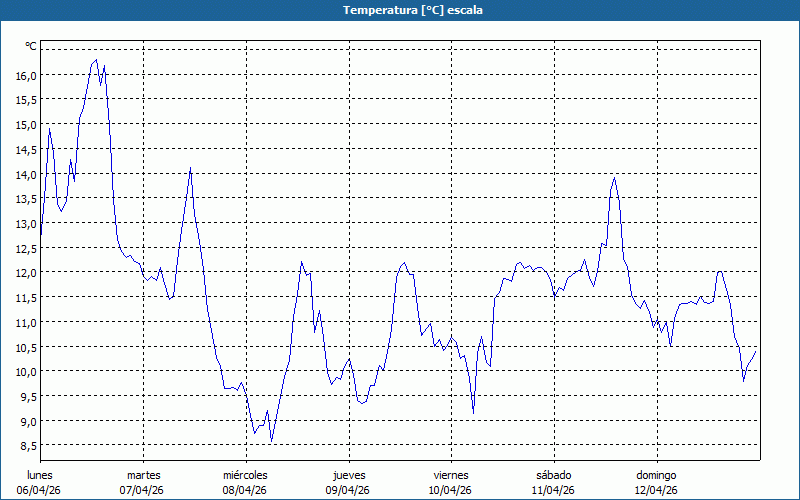
Task: Click the 06/04/26 date label
Action: (x=40, y=490)
